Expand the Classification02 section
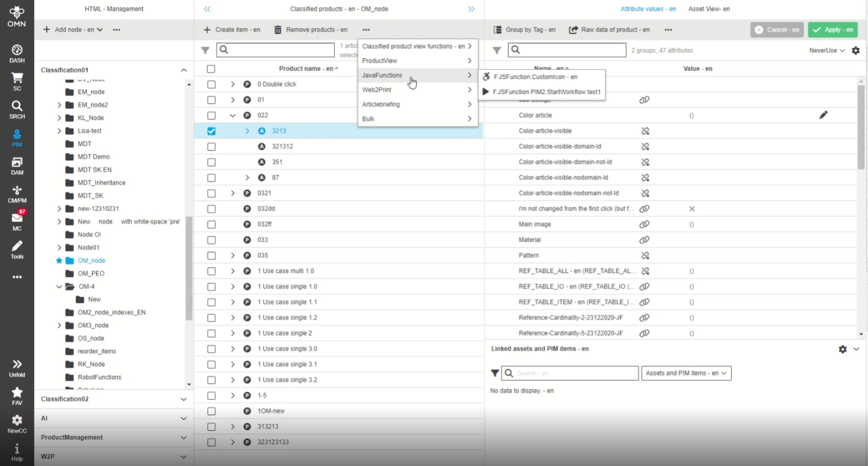The height and width of the screenshot is (466, 868). tap(184, 399)
